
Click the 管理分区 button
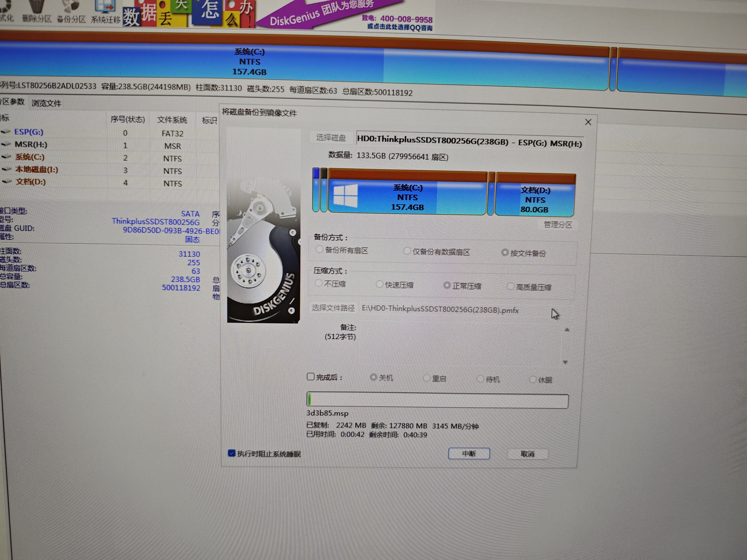[558, 225]
